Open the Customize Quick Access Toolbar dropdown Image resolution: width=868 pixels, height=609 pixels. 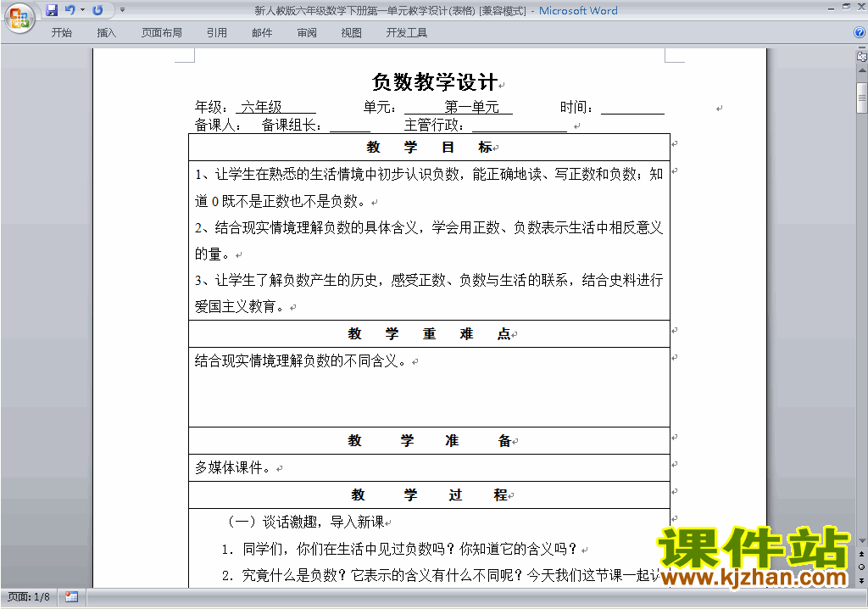[x=122, y=10]
